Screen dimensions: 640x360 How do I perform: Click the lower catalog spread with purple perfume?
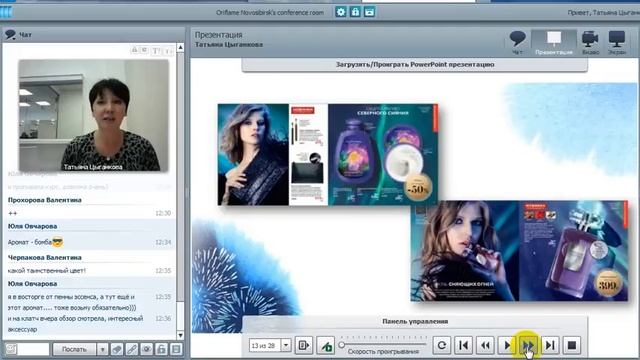[x=519, y=251]
